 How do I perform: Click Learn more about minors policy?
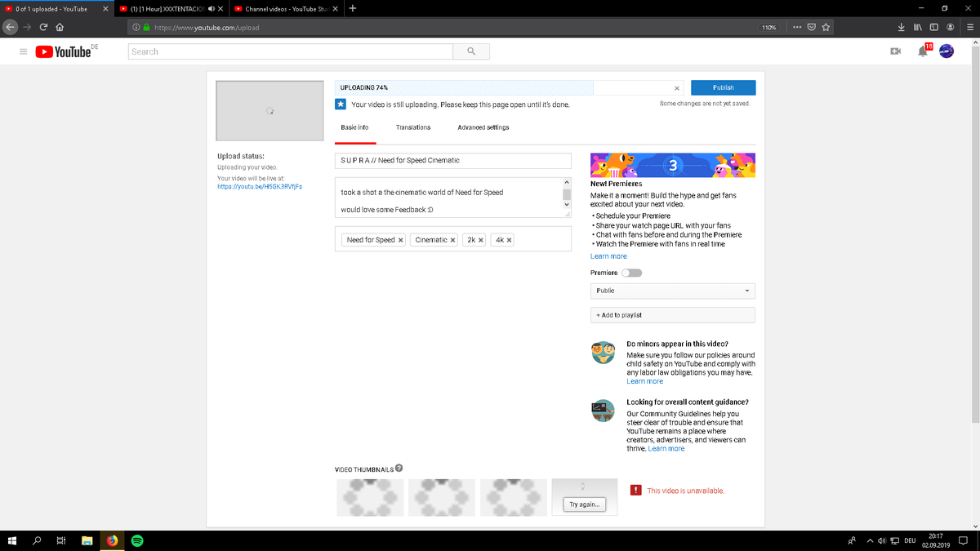(644, 381)
